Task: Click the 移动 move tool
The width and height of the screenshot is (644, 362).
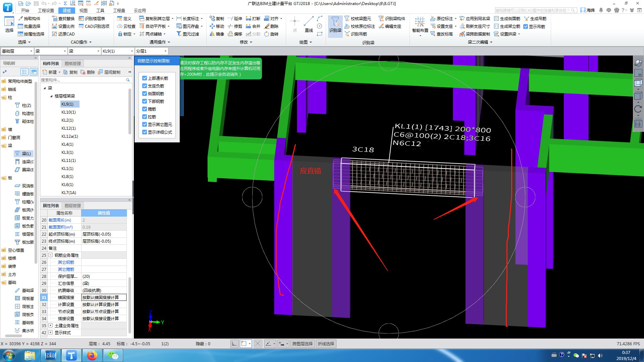Action: pos(217,26)
